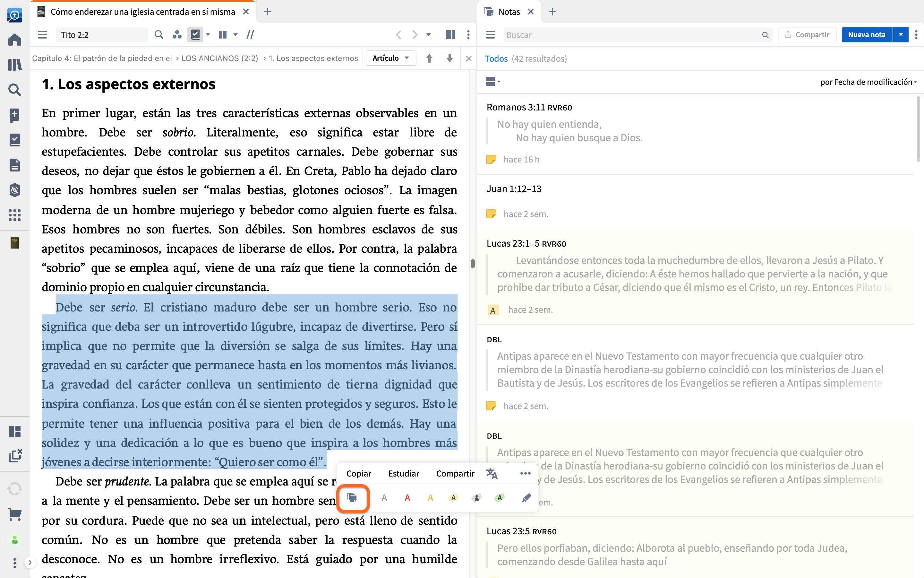The width and height of the screenshot is (924, 578).
Task: Toggle the side panel layout icon
Action: pyautogui.click(x=450, y=35)
